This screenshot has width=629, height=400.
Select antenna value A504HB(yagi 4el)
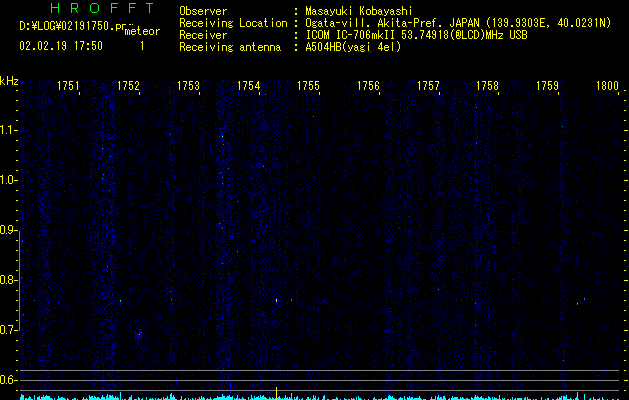click(x=353, y=47)
